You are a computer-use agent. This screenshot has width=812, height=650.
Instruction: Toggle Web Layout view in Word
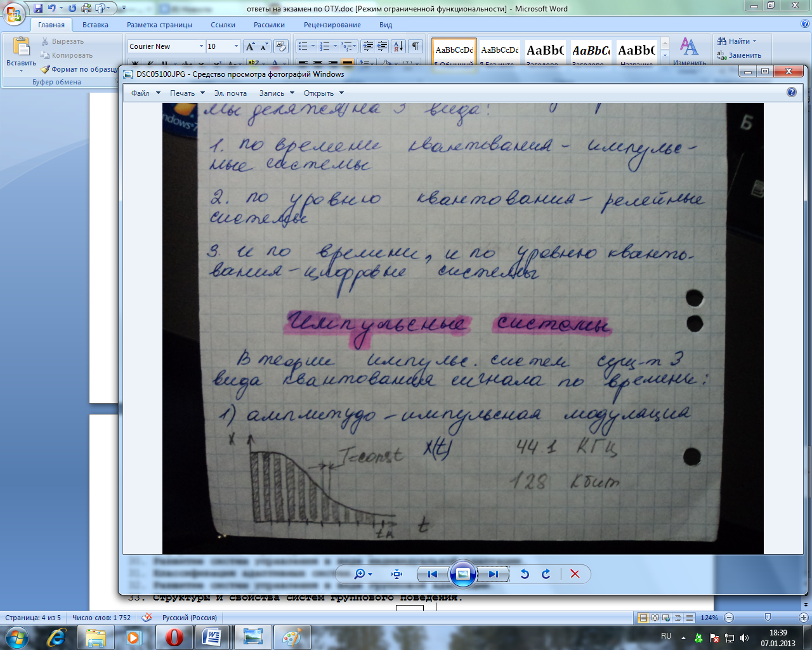666,618
